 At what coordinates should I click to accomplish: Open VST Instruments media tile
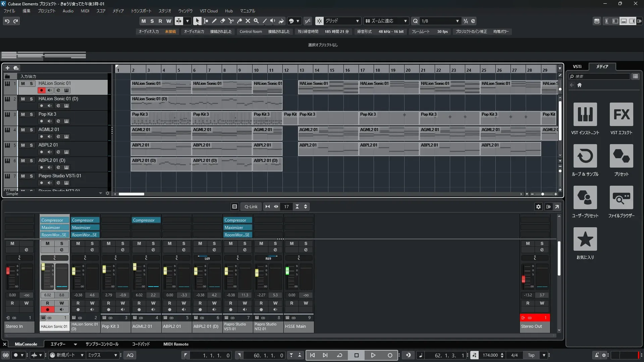point(585,115)
